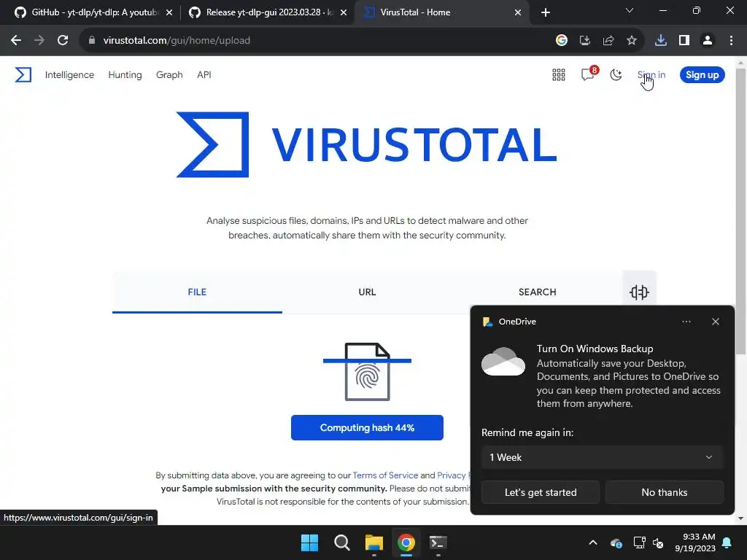Click the Chrome taskbar icon
The width and height of the screenshot is (747, 560).
(x=406, y=542)
